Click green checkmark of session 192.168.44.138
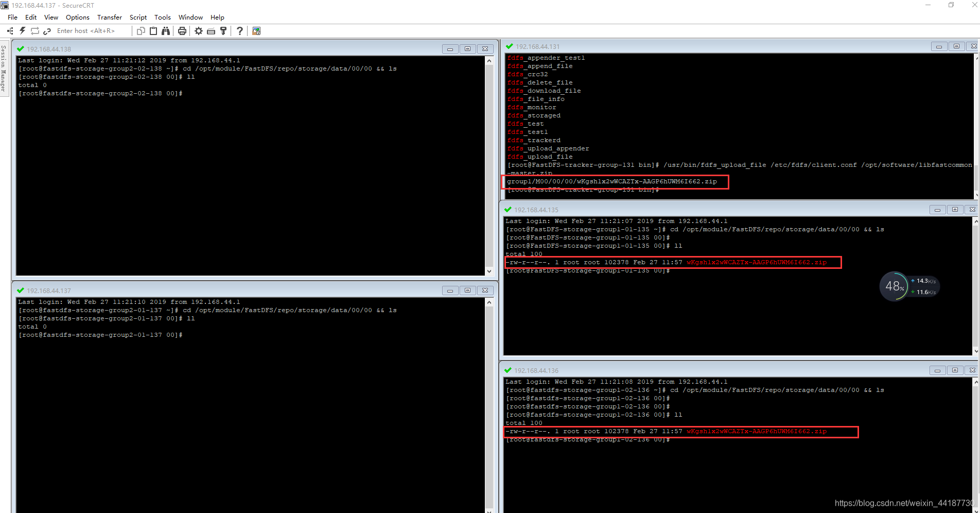Screen dimensions: 980x513 (x=21, y=49)
